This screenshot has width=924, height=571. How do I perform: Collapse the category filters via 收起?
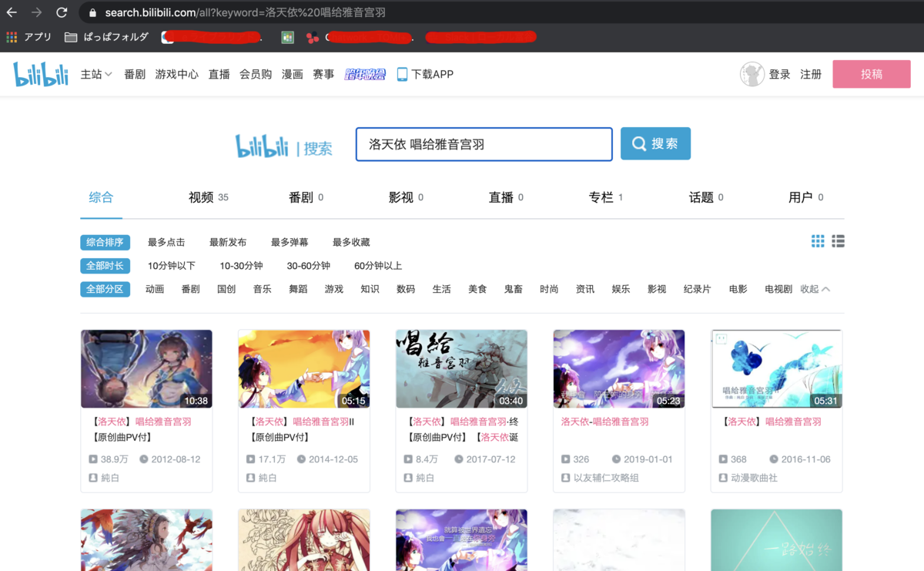click(816, 288)
